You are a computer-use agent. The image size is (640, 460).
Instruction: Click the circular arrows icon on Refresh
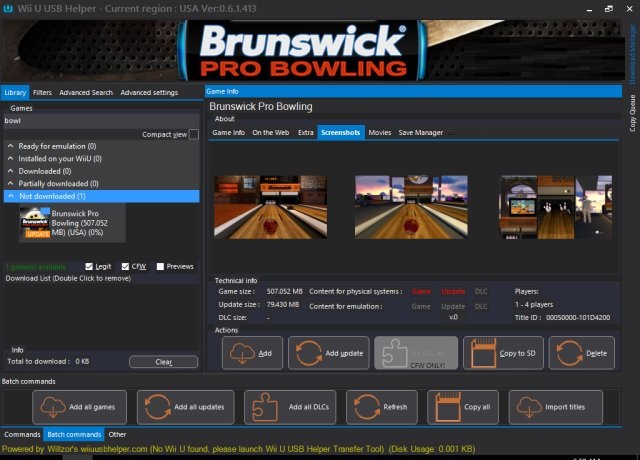tap(367, 407)
